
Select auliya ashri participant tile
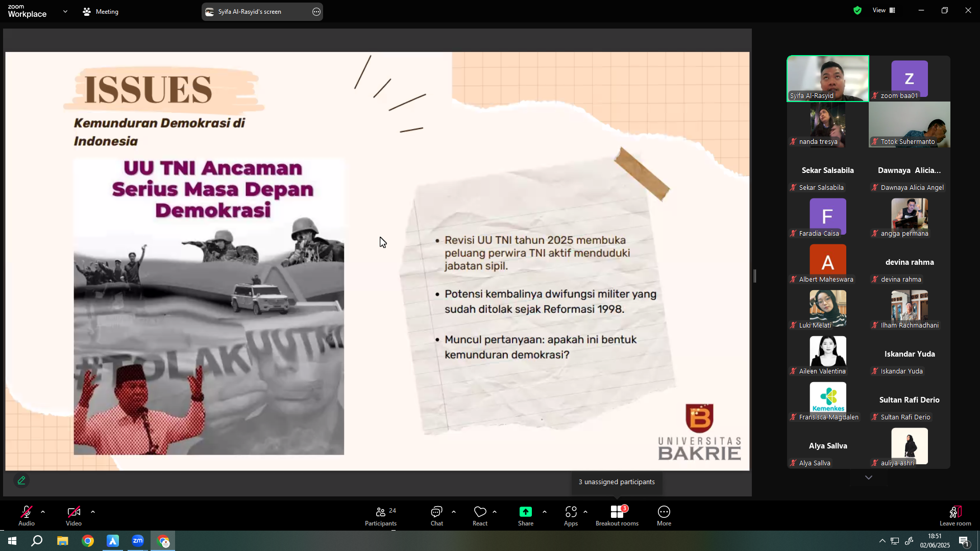910,446
